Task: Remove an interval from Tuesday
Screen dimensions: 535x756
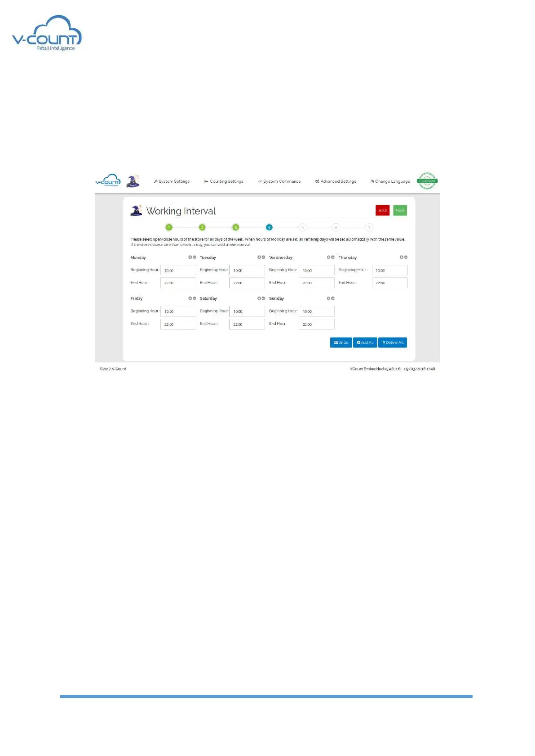Action: [264, 257]
